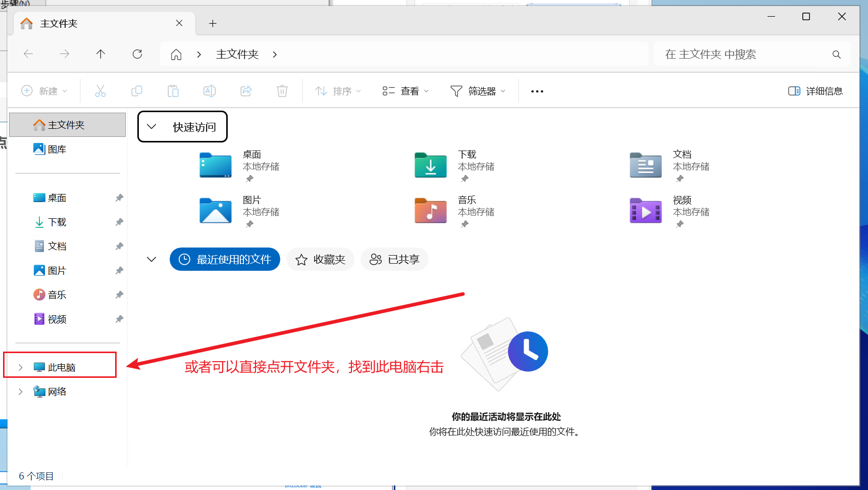Click the Rename icon in toolbar
The height and width of the screenshot is (490, 868).
(x=210, y=91)
